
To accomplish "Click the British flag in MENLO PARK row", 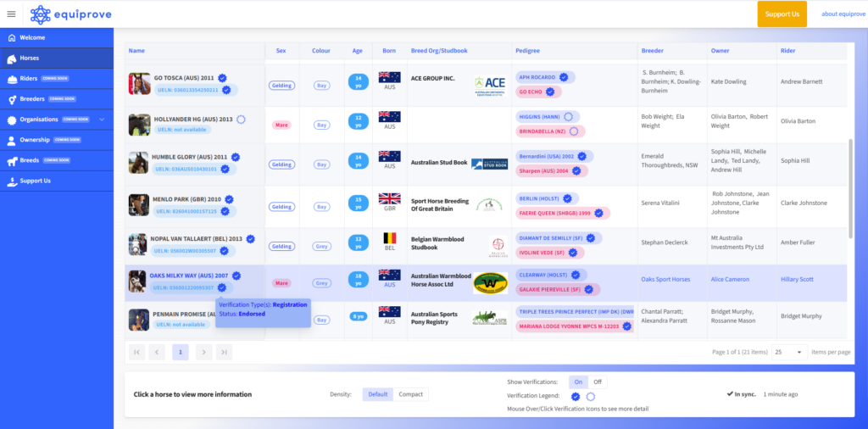I will click(390, 198).
